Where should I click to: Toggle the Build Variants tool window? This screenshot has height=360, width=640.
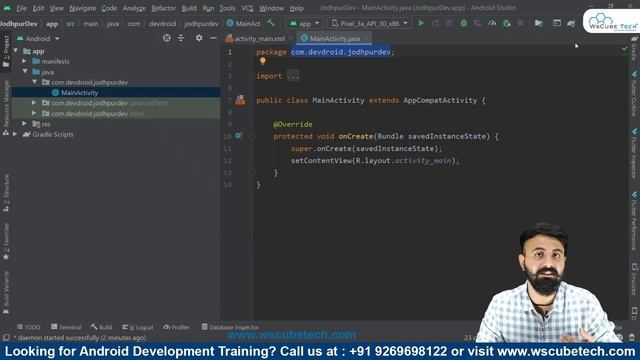coord(6,292)
